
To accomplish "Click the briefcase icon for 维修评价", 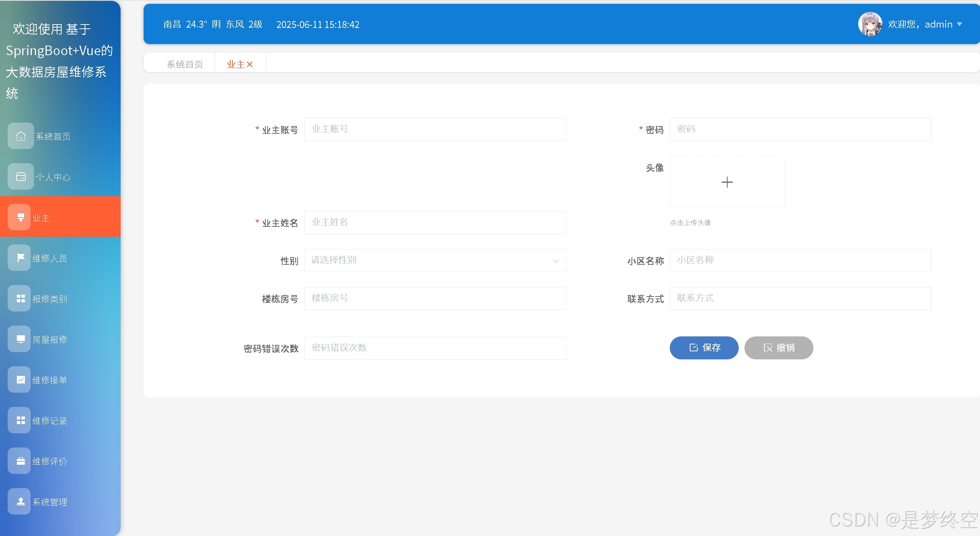I will (x=21, y=461).
